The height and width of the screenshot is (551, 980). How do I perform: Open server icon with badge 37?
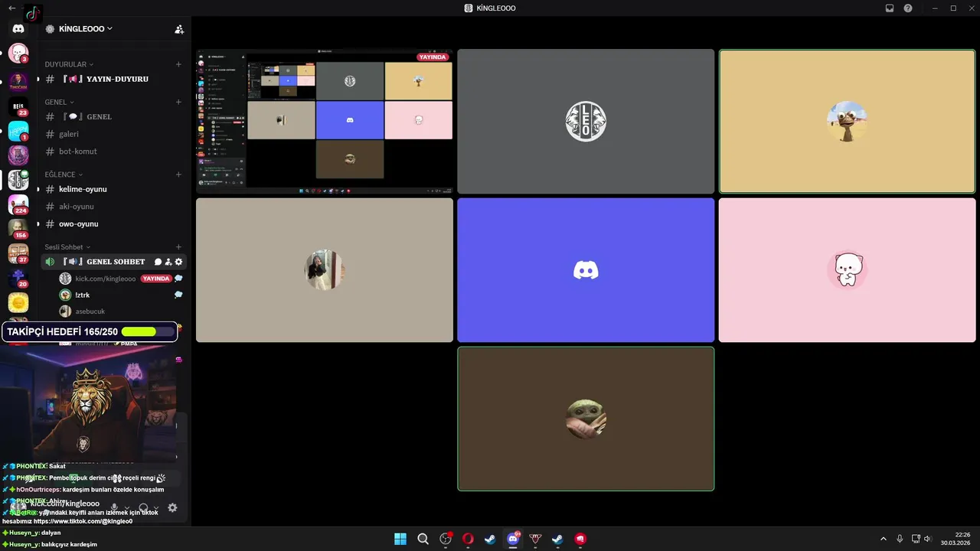pos(18,253)
